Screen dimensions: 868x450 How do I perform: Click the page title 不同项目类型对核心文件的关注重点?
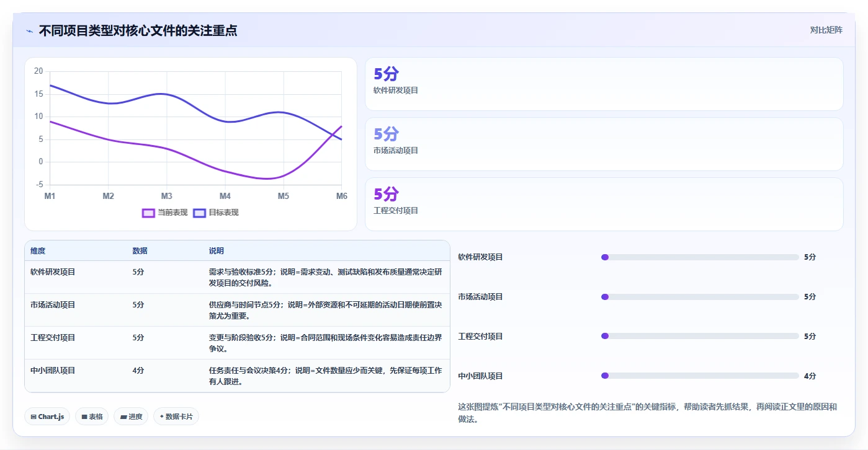coord(138,30)
